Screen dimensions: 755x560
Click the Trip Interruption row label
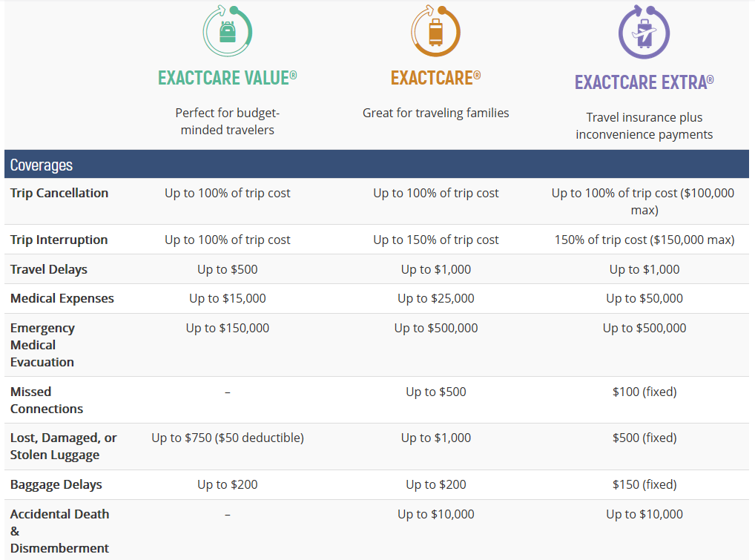[59, 240]
